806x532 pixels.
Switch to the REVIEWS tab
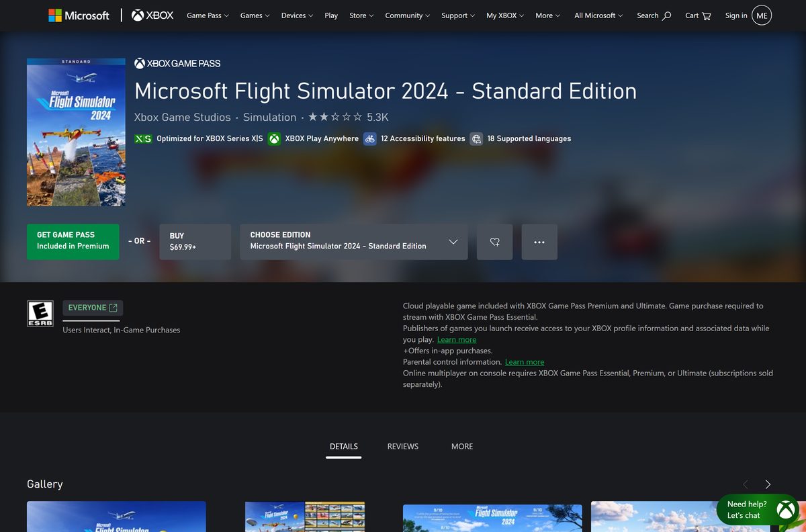coord(403,446)
